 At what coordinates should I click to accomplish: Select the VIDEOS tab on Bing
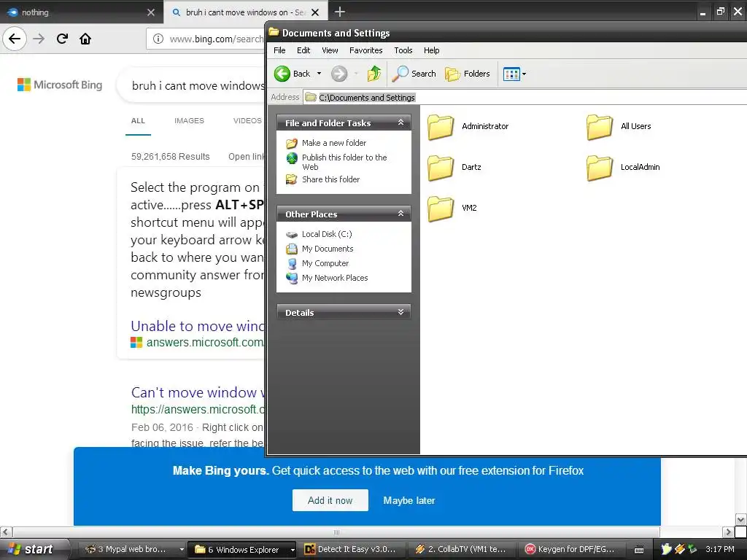(x=247, y=121)
